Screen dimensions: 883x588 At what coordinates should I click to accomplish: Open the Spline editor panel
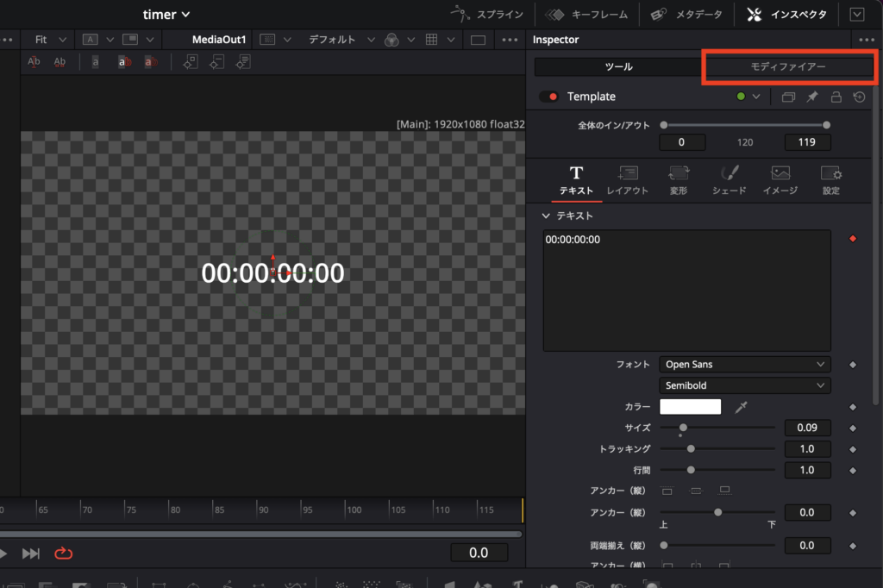click(x=487, y=15)
